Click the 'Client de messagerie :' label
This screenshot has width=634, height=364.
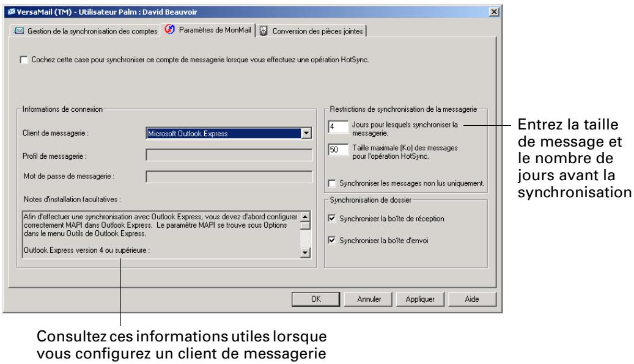tap(56, 133)
